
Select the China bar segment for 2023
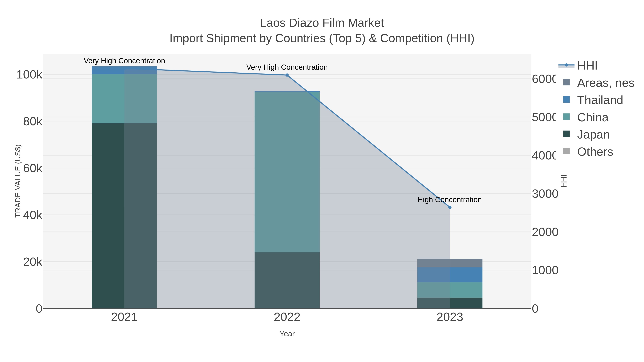(450, 290)
